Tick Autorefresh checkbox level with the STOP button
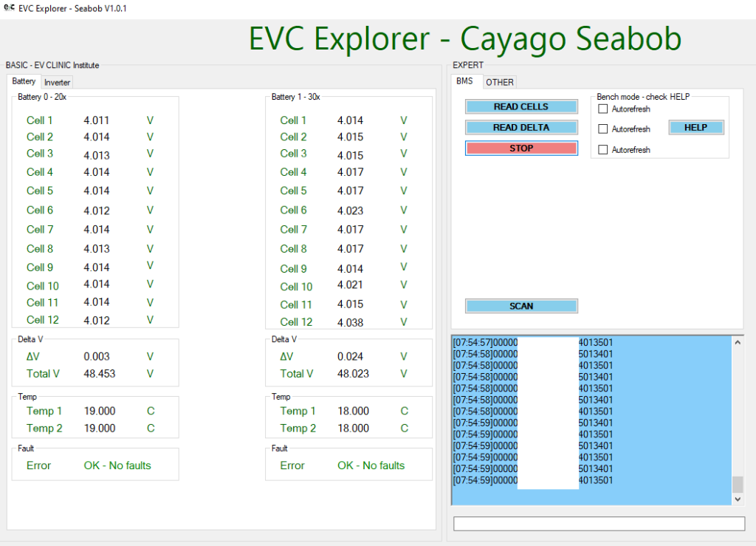The width and height of the screenshot is (756, 546). click(x=602, y=149)
